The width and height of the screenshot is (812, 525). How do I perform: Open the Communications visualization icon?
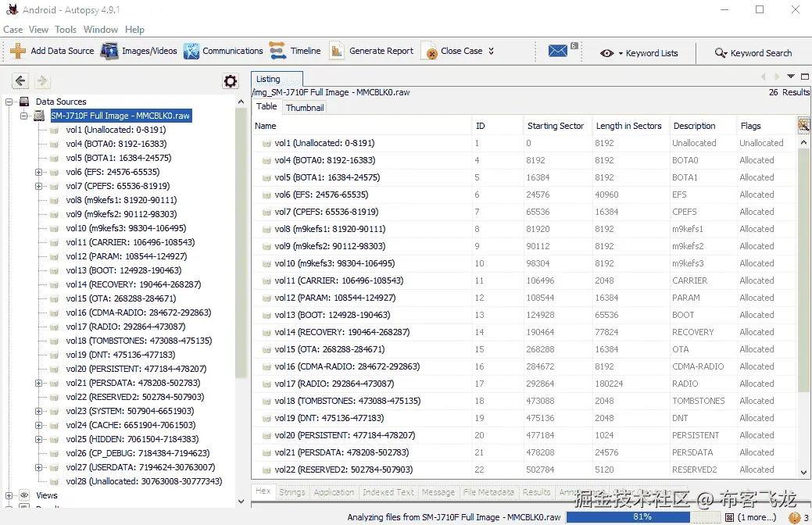tap(191, 51)
